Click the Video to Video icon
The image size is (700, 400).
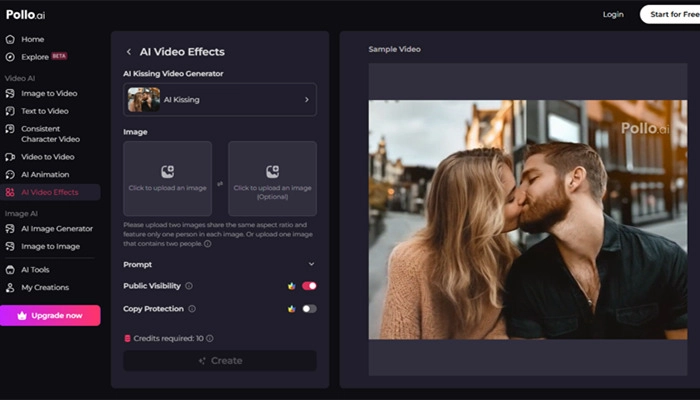click(x=10, y=157)
